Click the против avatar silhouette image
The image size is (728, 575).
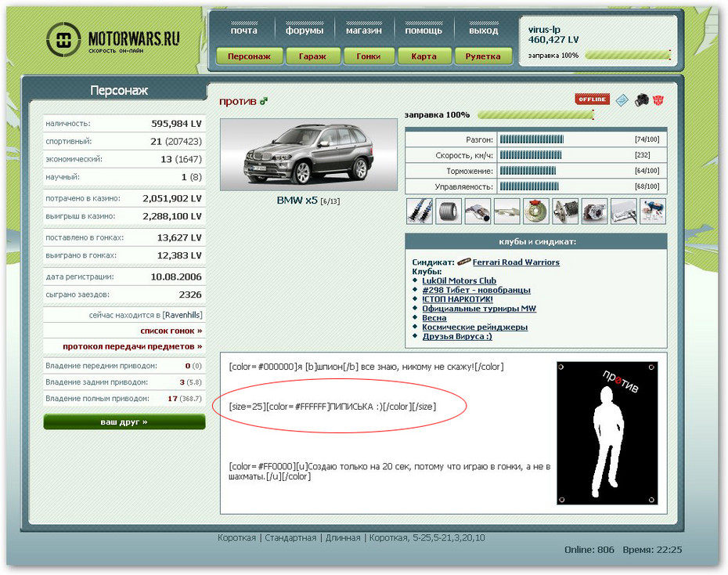point(607,433)
